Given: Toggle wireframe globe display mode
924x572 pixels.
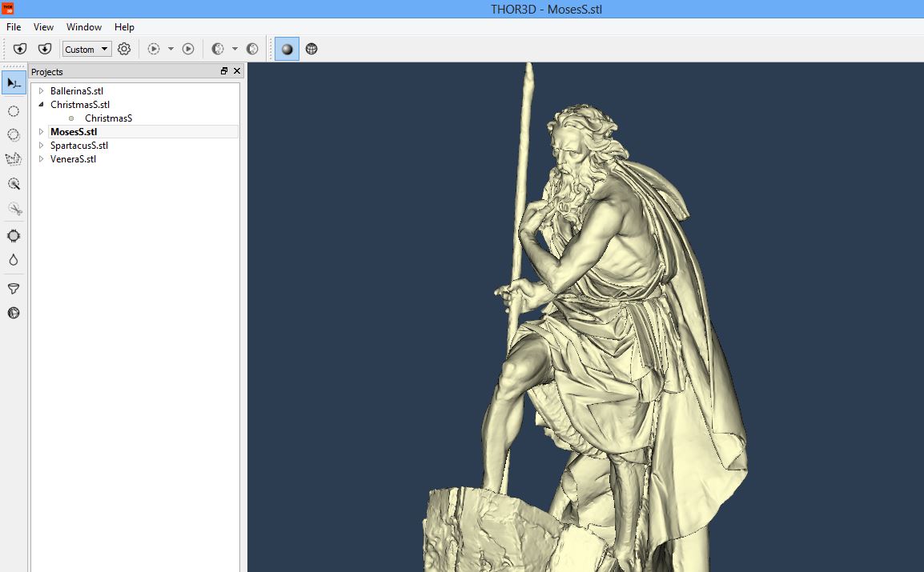Looking at the screenshot, I should tap(311, 49).
